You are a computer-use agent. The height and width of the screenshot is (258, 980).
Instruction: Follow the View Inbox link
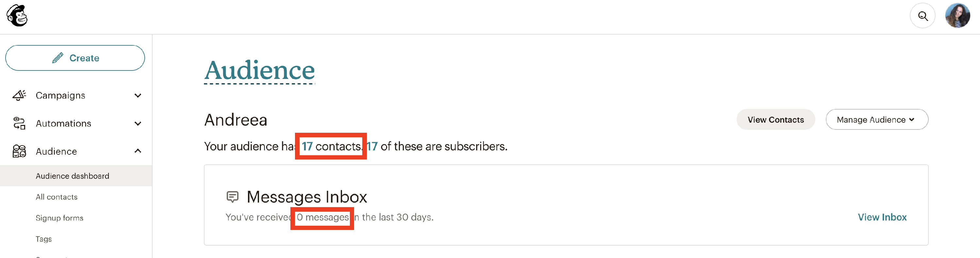click(x=882, y=217)
